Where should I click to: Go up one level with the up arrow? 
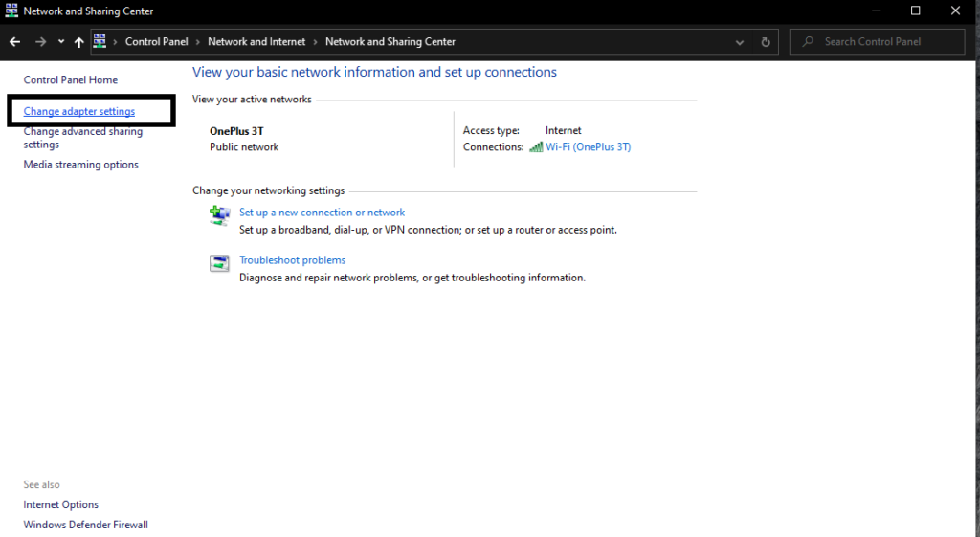tap(78, 42)
